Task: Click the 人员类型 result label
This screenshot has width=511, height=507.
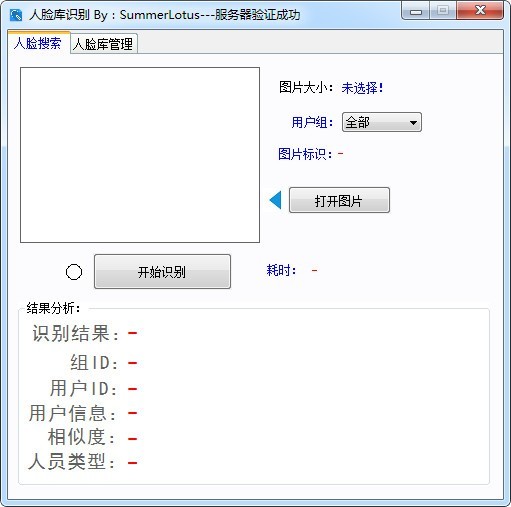Action: 72,461
